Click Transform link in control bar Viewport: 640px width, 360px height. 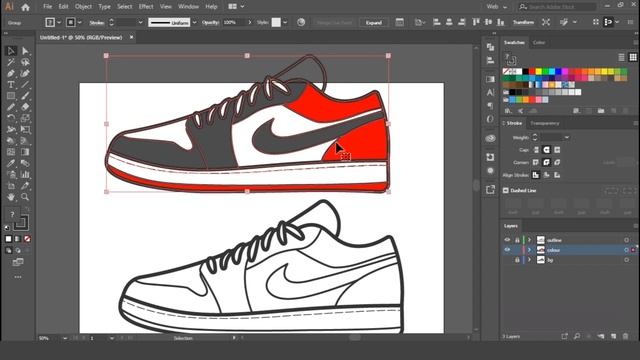point(524,22)
